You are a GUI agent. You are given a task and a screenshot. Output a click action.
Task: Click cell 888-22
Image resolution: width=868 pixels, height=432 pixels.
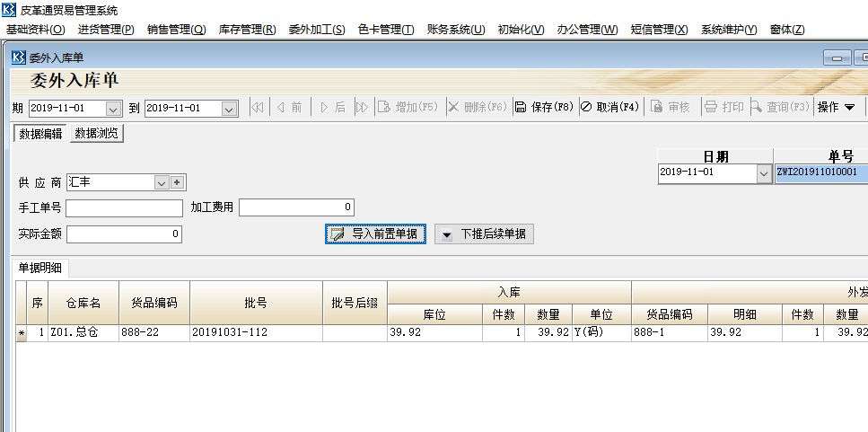click(154, 333)
